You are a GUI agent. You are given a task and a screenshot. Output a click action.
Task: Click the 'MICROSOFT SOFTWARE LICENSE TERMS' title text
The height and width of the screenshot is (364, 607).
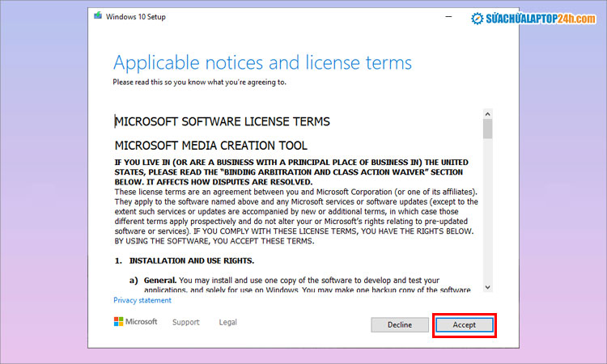coord(222,122)
